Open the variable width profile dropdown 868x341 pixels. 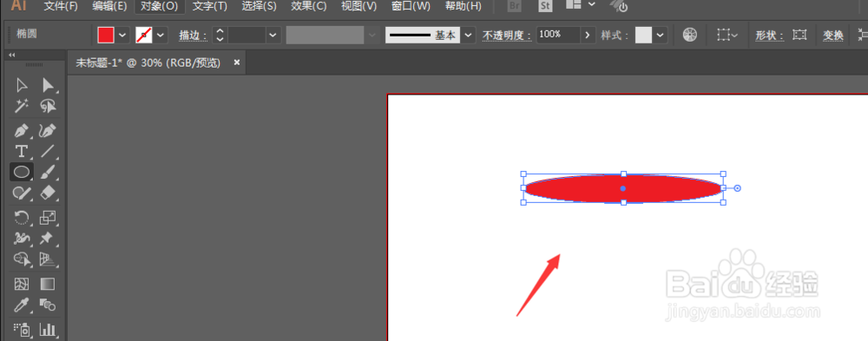[372, 35]
